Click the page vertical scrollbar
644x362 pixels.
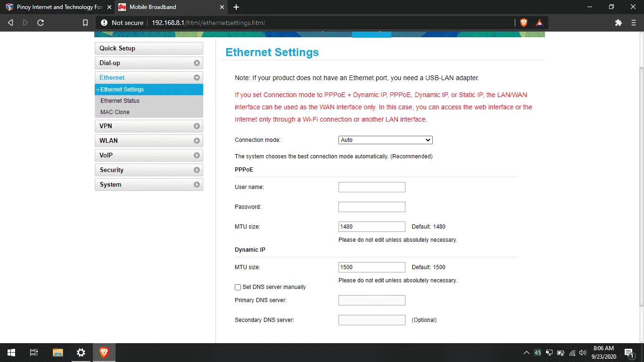coord(641,186)
